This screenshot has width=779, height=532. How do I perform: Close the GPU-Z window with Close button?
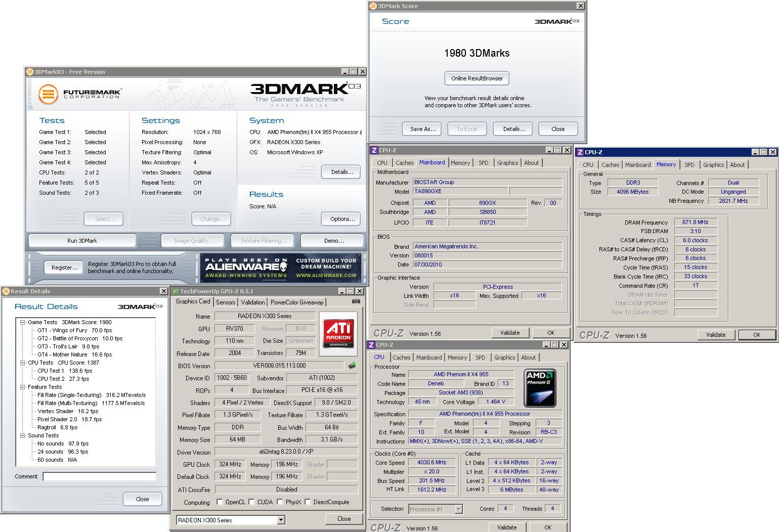344,519
